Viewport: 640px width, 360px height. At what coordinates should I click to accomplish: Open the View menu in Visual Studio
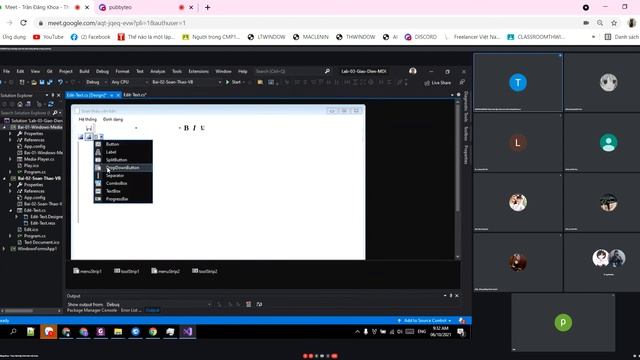[x=35, y=71]
